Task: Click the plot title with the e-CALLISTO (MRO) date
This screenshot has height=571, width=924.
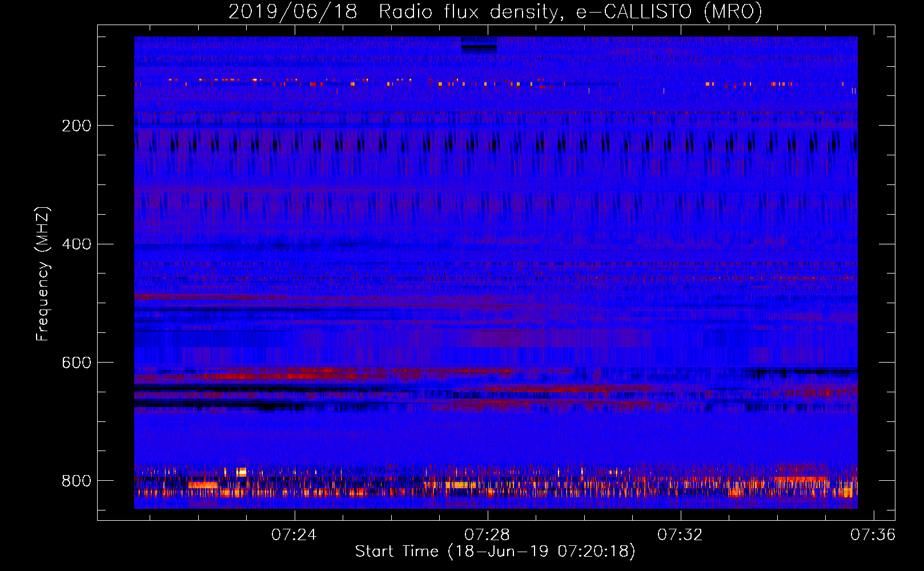Action: [x=495, y=11]
